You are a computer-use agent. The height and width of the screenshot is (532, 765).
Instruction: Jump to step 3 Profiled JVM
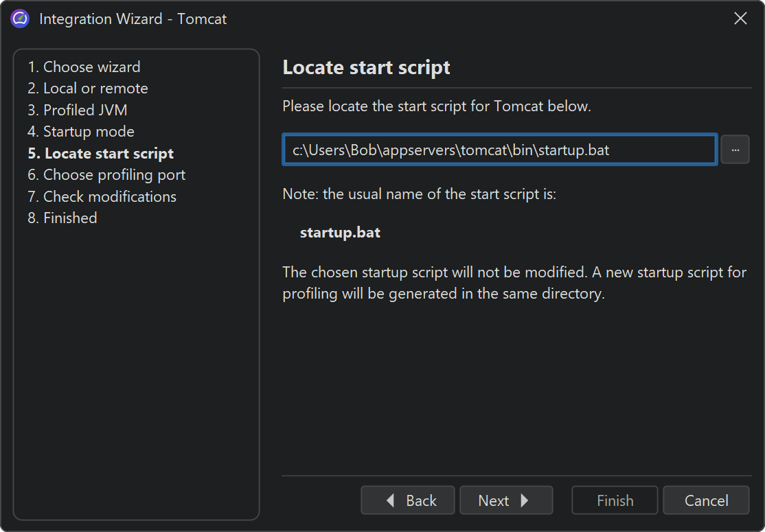pyautogui.click(x=78, y=110)
